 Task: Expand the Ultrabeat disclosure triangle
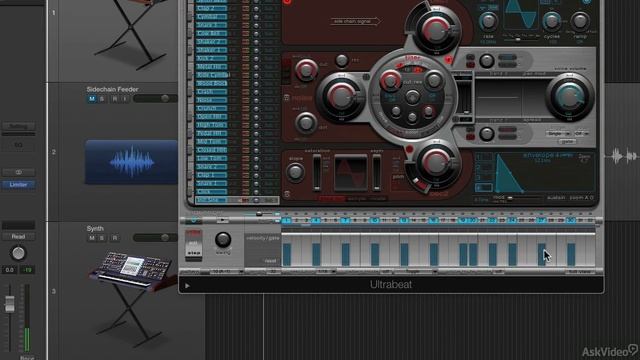[x=187, y=285]
